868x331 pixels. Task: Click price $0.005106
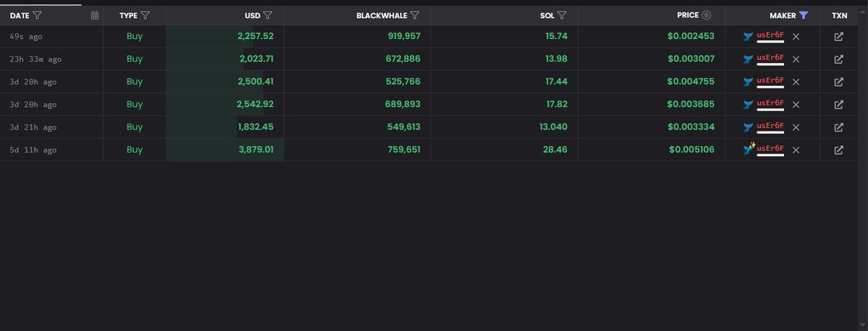click(x=692, y=150)
